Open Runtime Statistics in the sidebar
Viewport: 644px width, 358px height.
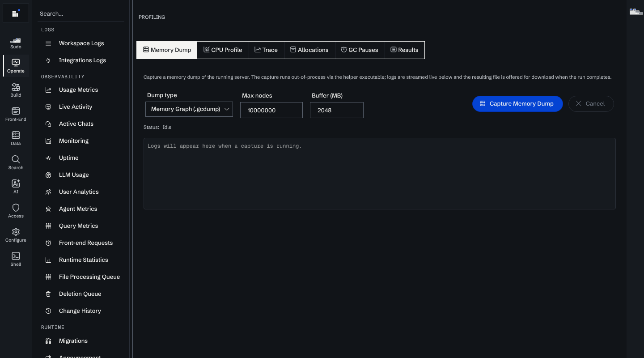pos(84,260)
